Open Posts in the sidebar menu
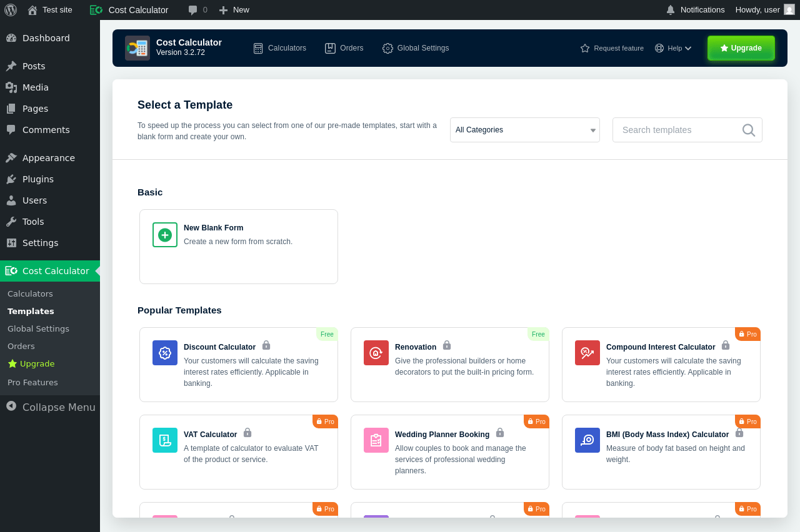 (50, 66)
